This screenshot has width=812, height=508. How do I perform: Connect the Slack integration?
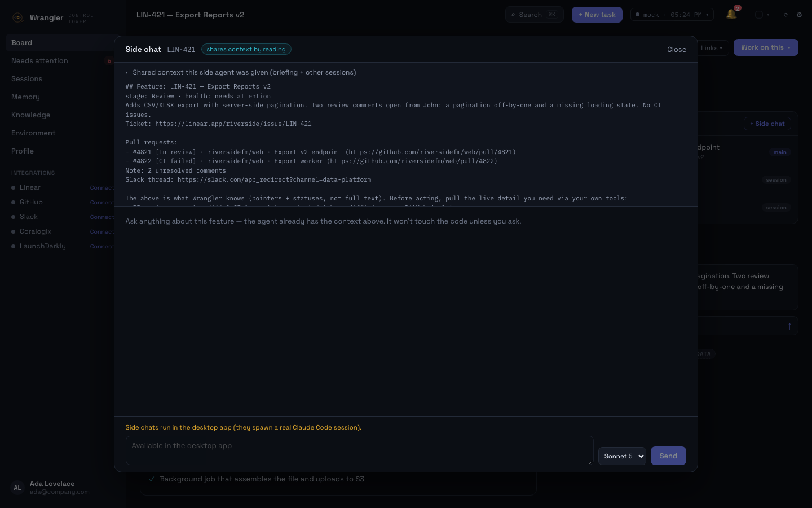click(102, 217)
